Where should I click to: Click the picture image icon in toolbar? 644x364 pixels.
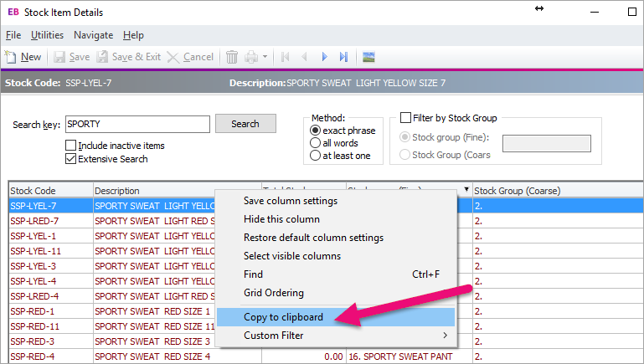tap(368, 57)
